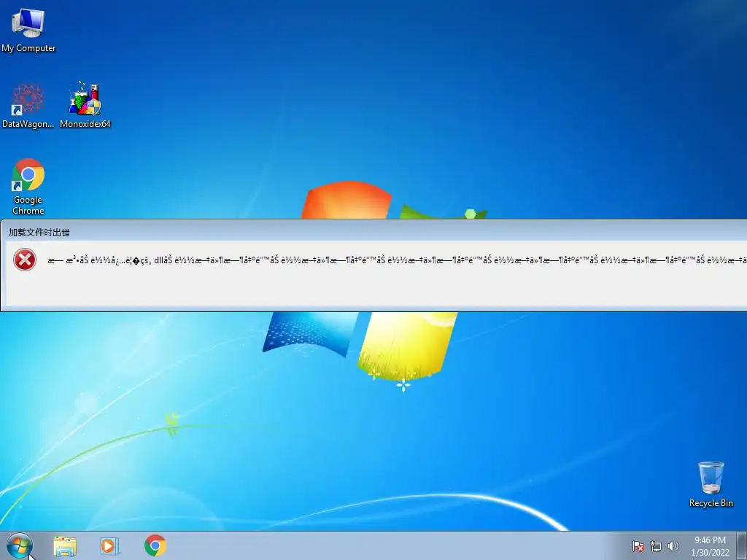Click the red error icon in dialog
Image resolution: width=747 pixels, height=560 pixels.
[25, 260]
